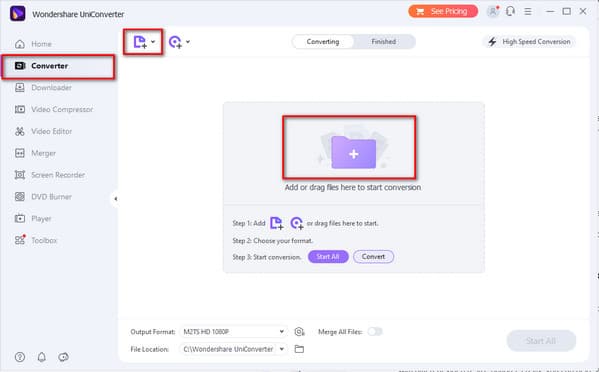Enable High Speed Conversion
599x372 pixels.
point(530,42)
